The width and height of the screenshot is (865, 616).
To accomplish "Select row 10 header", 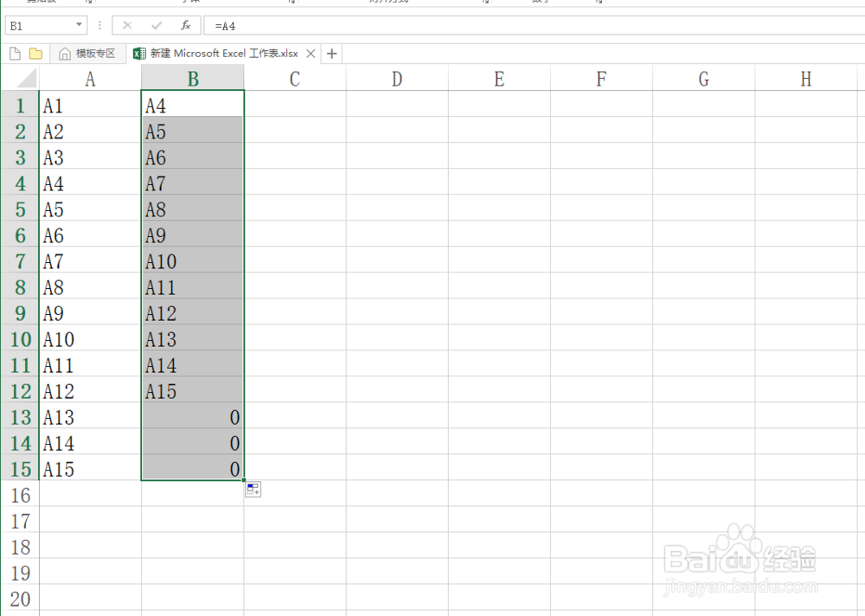I will (x=20, y=337).
